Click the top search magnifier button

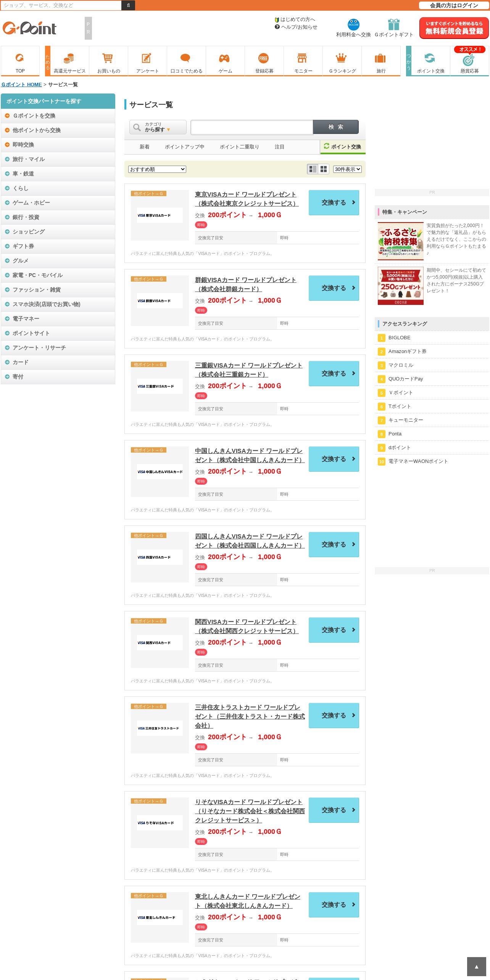click(128, 5)
